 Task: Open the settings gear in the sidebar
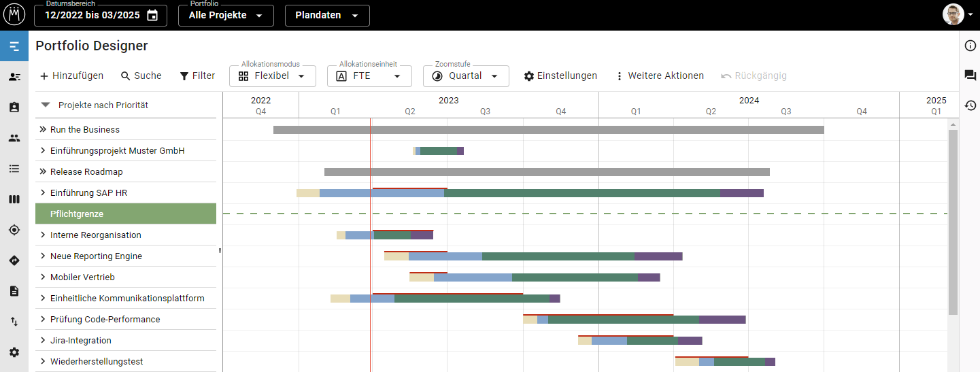(14, 352)
